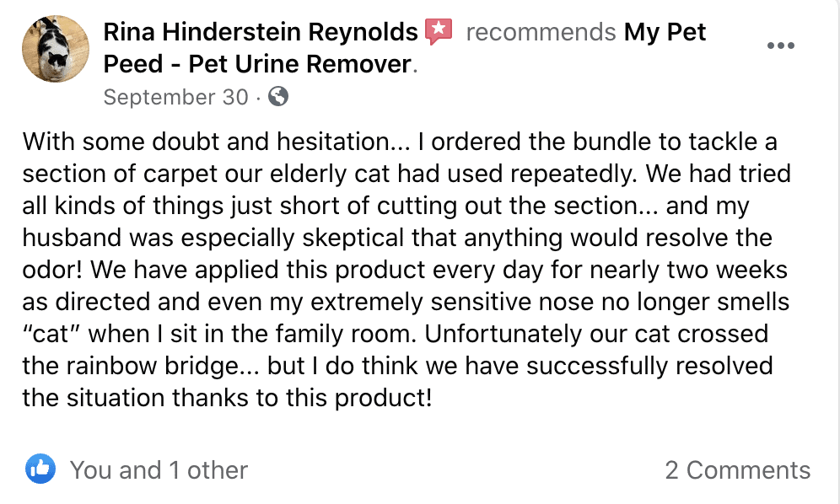Expand the 2 Comments section

(x=738, y=469)
